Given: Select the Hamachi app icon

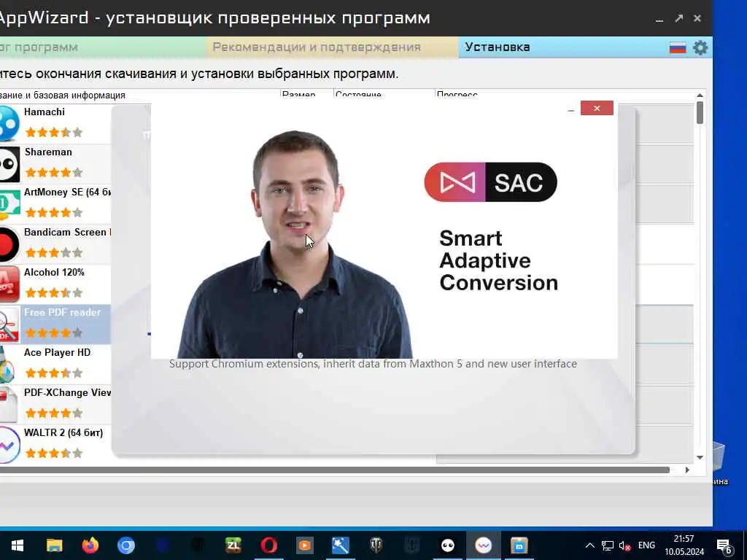Looking at the screenshot, I should point(9,123).
